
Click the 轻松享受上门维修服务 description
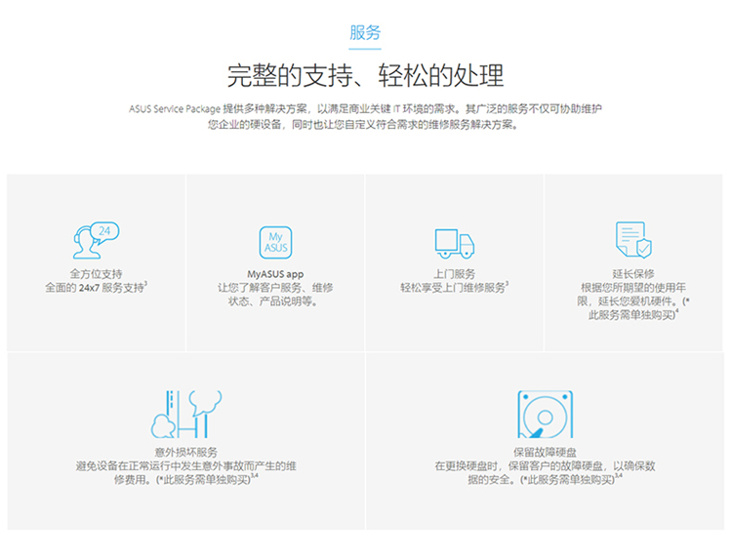[x=454, y=288]
